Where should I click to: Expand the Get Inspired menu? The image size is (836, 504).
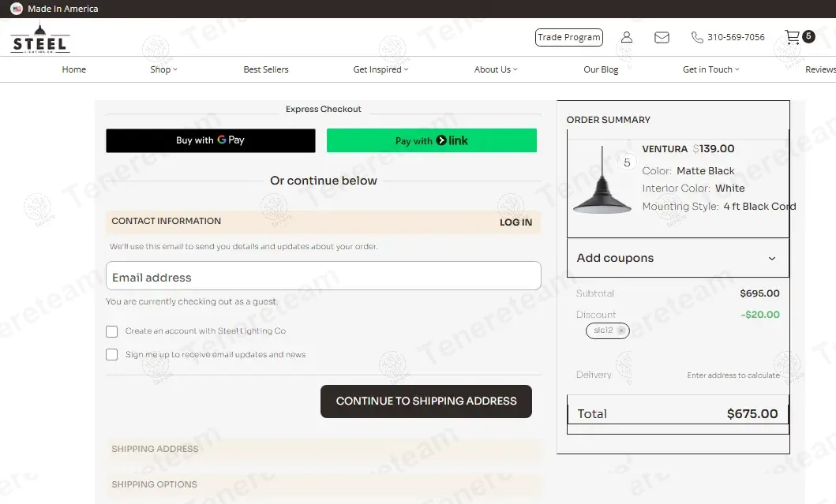381,69
